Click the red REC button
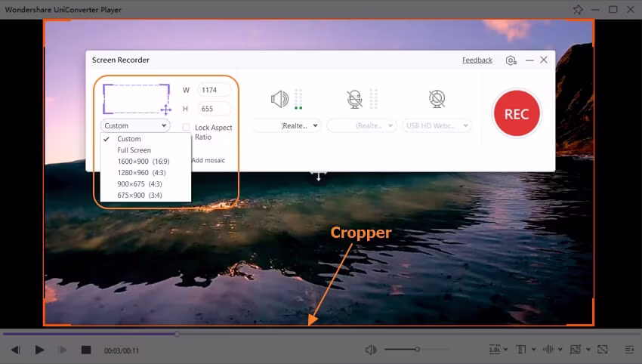The height and width of the screenshot is (364, 642). point(517,113)
